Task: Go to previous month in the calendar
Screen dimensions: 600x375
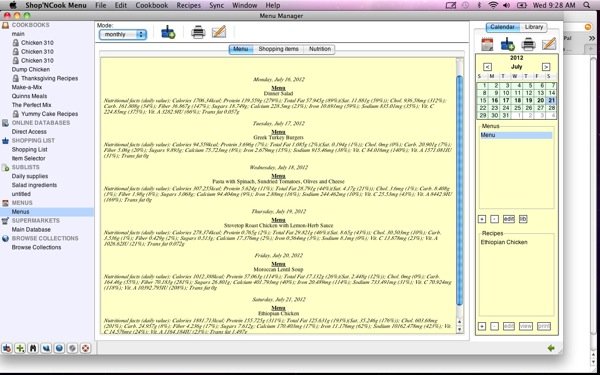Action: [487, 67]
